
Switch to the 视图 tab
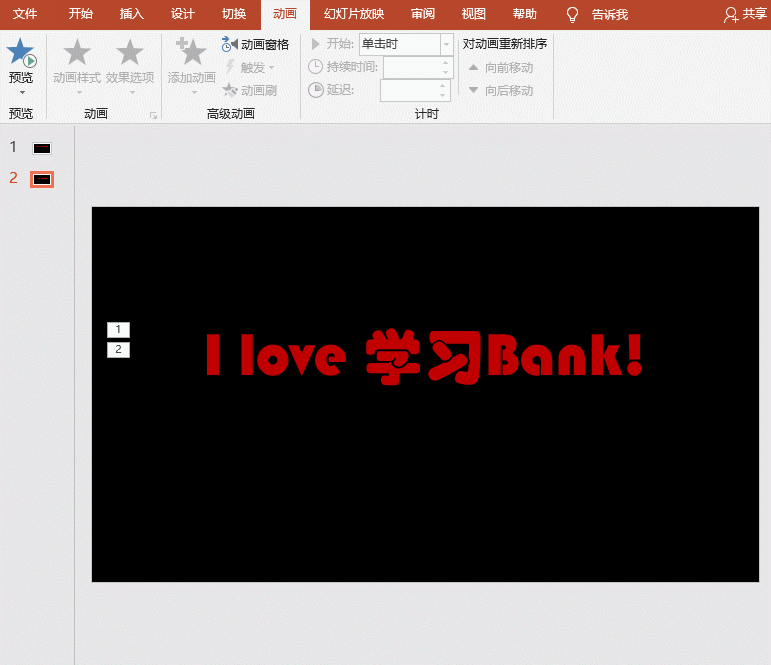474,14
